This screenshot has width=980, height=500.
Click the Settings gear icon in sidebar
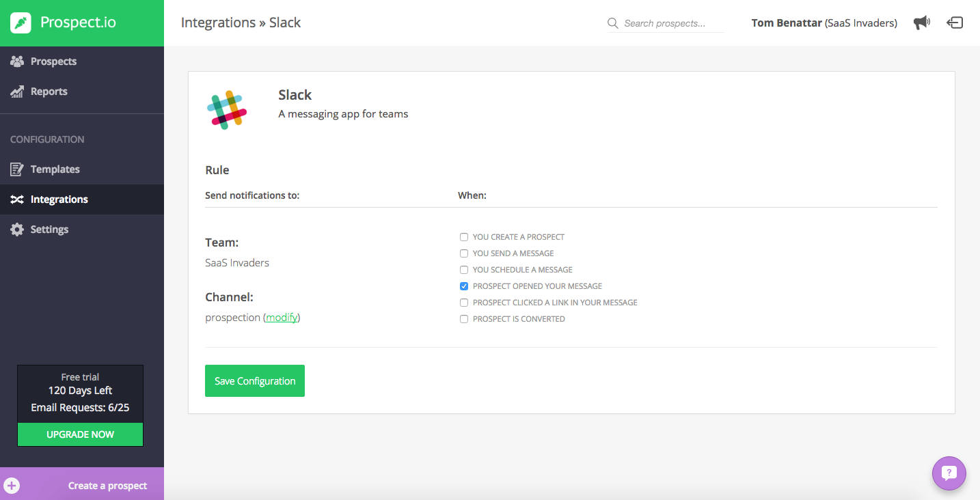pos(17,230)
